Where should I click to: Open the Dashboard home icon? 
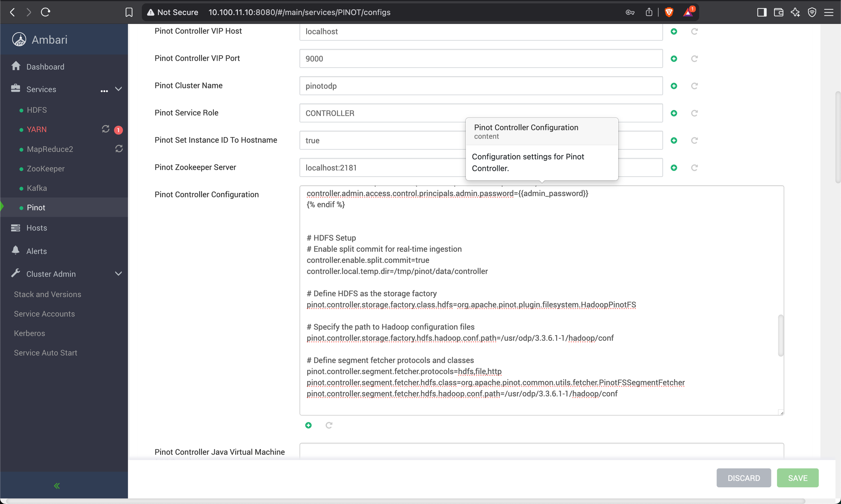[x=16, y=66]
